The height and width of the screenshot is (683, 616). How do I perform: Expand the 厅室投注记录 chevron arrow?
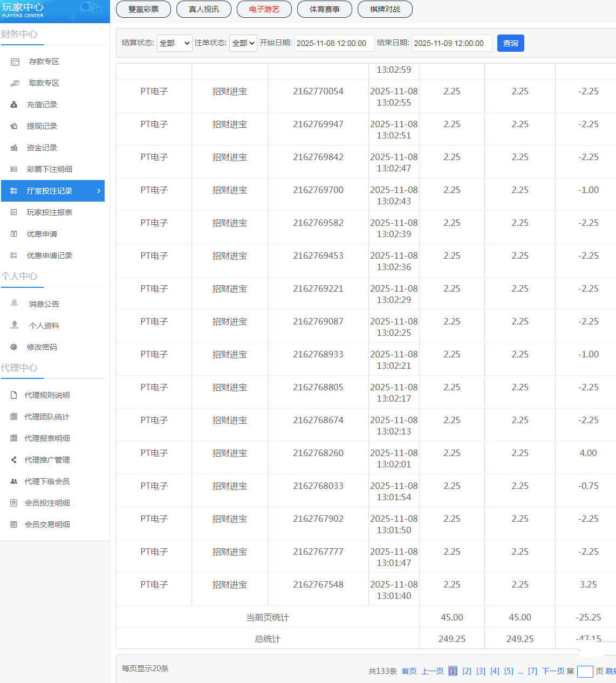99,191
